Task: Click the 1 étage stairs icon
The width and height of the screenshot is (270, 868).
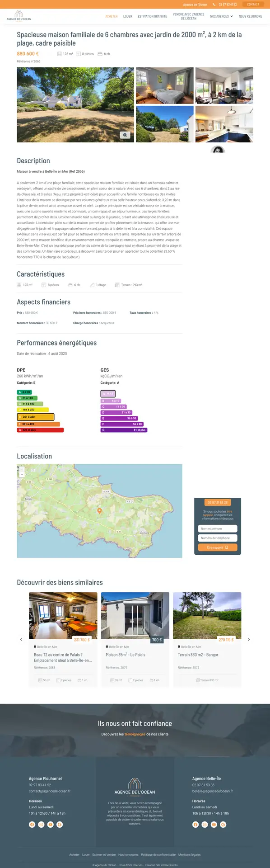Action: pos(92,285)
